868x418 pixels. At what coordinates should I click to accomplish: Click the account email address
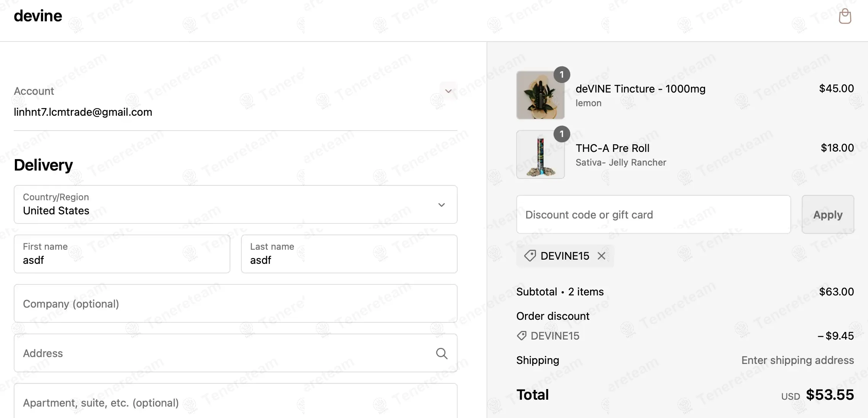83,112
